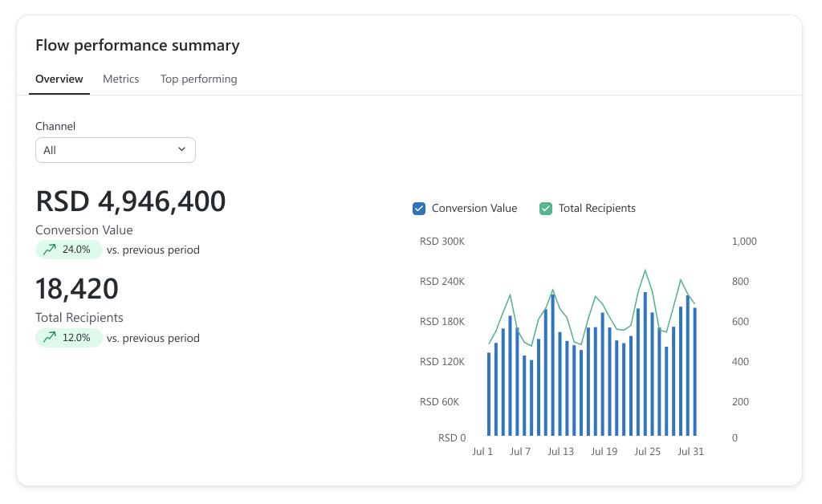Click the RSD 4,946,400 value
822x504 pixels.
pyautogui.click(x=131, y=201)
